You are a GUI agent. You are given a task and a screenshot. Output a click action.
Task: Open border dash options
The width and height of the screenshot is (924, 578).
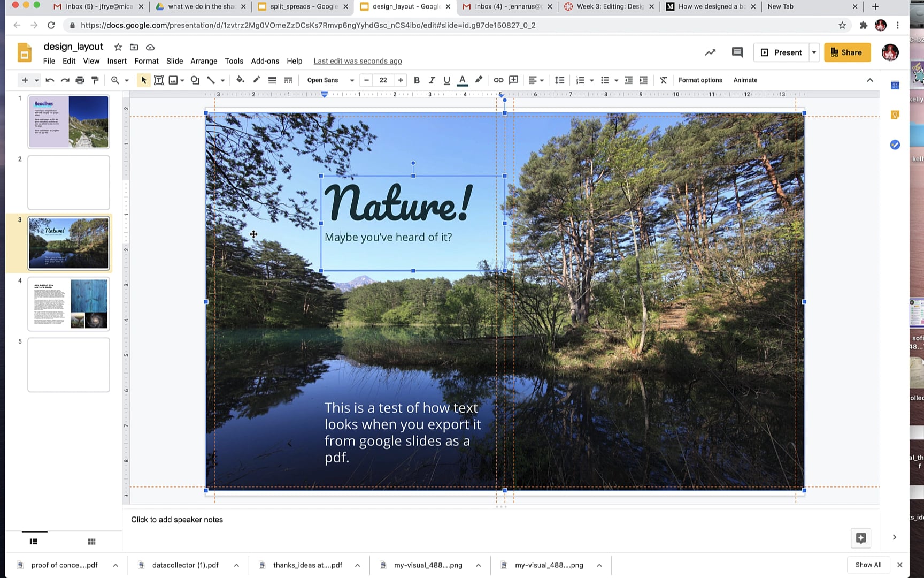pyautogui.click(x=288, y=80)
